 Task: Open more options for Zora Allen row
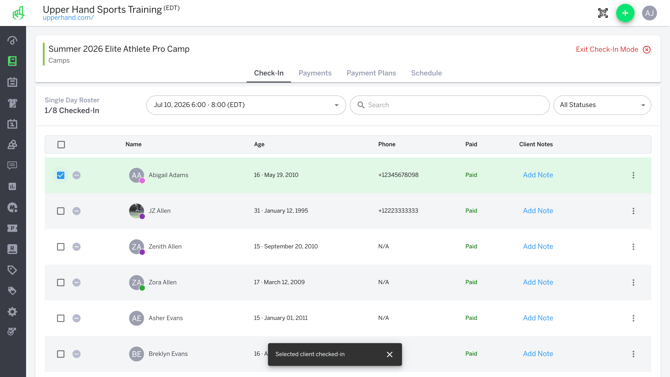click(x=633, y=283)
